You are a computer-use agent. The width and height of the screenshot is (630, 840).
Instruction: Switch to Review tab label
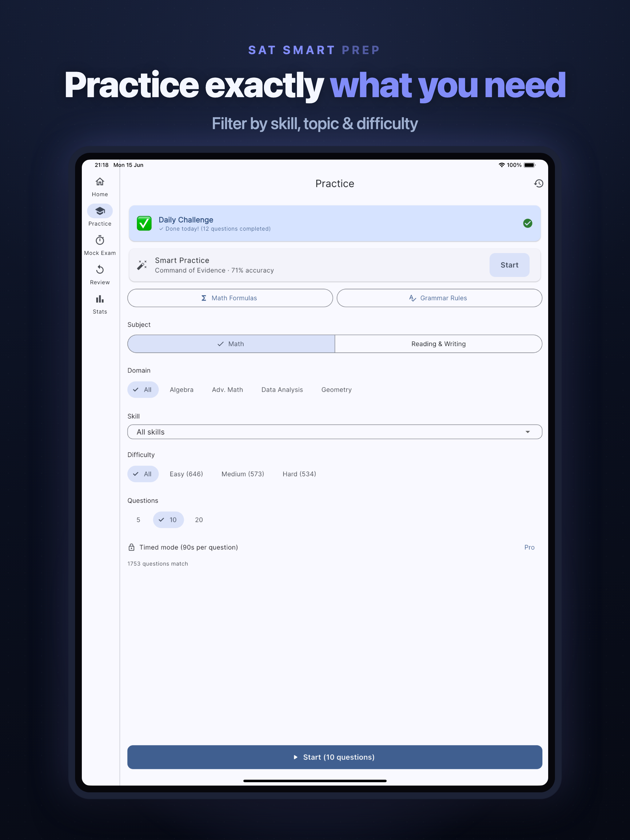pyautogui.click(x=100, y=282)
